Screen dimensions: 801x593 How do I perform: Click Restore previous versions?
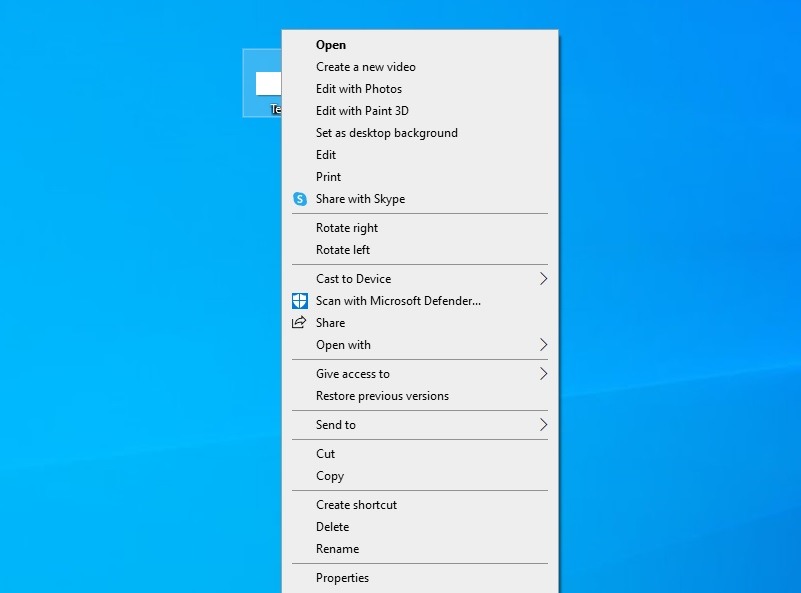coord(382,396)
